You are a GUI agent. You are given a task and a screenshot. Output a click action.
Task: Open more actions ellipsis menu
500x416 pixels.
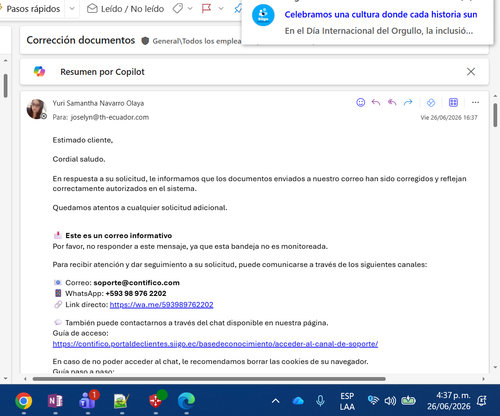coord(475,102)
